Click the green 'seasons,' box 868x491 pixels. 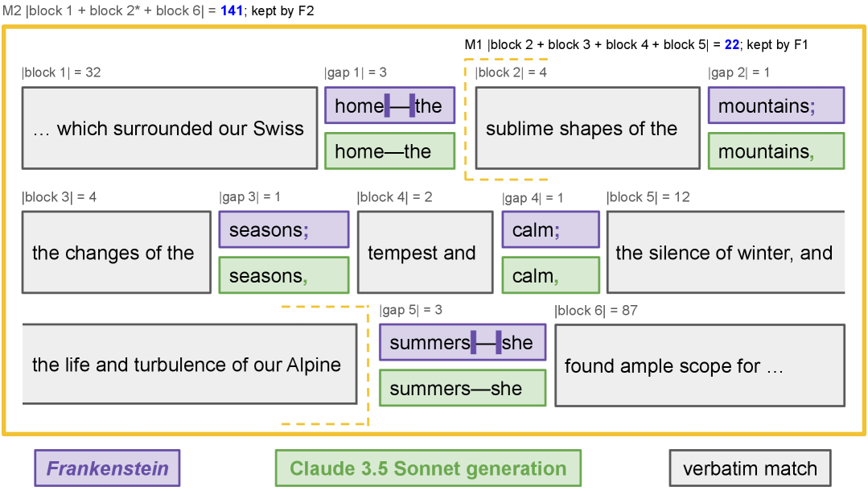[284, 275]
